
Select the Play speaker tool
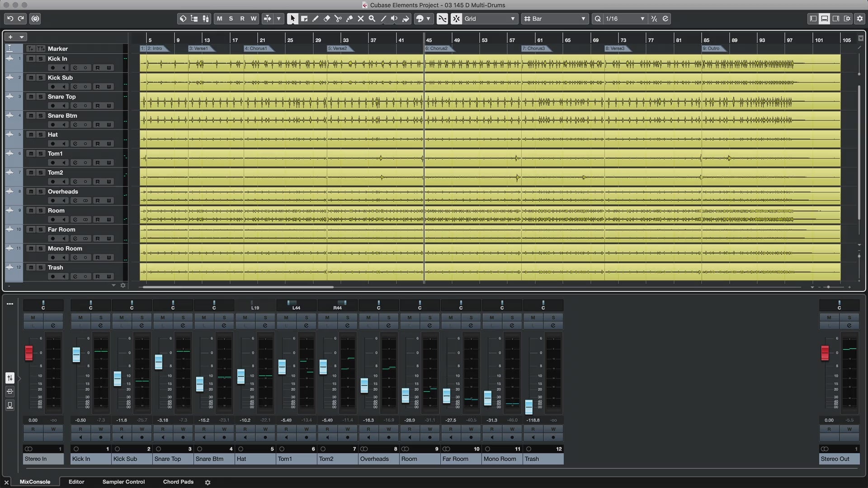click(x=394, y=19)
